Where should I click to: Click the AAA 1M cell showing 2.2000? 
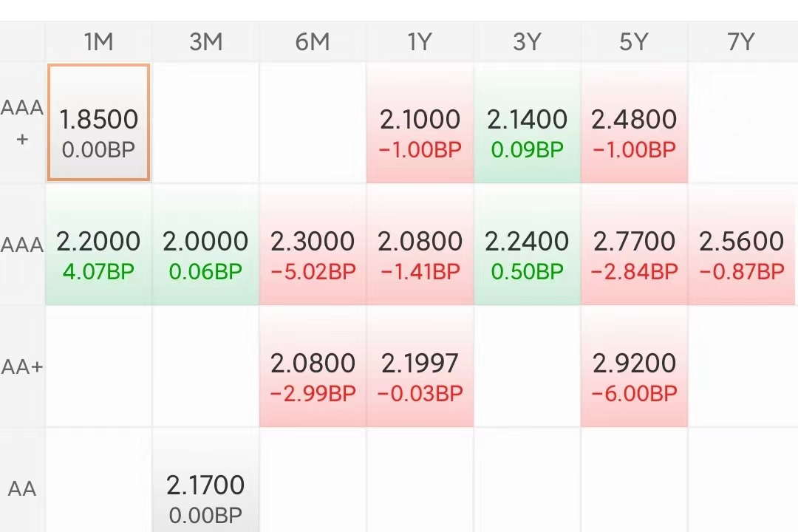(99, 245)
